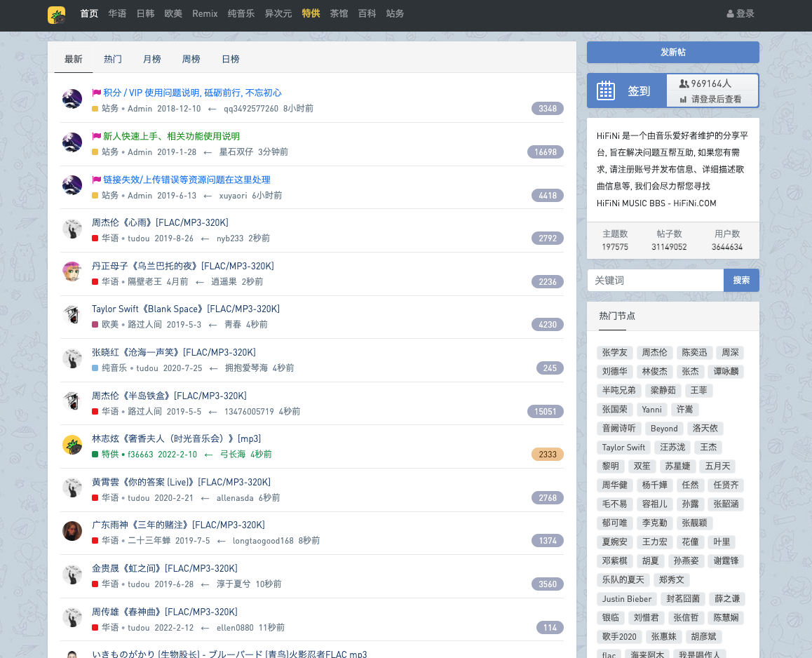812x658 pixels.
Task: Click the orange 2333 reply badge
Action: point(548,455)
